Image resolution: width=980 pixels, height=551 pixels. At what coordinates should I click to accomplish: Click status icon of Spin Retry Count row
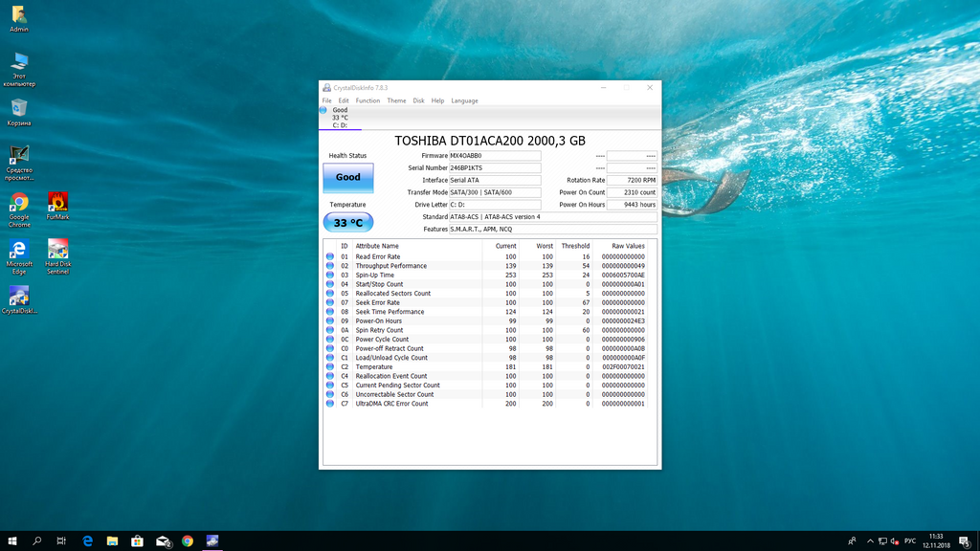tap(330, 330)
